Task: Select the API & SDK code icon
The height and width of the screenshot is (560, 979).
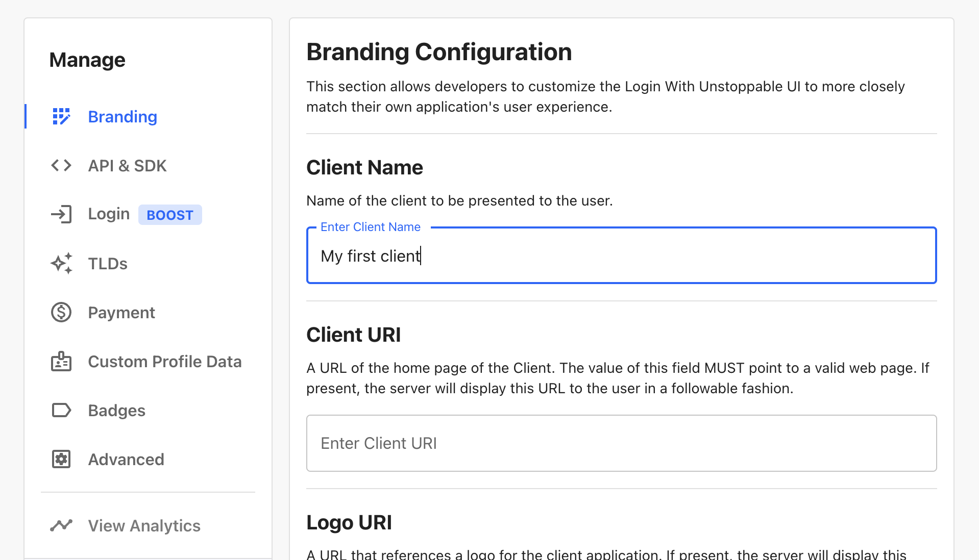Action: pyautogui.click(x=61, y=165)
